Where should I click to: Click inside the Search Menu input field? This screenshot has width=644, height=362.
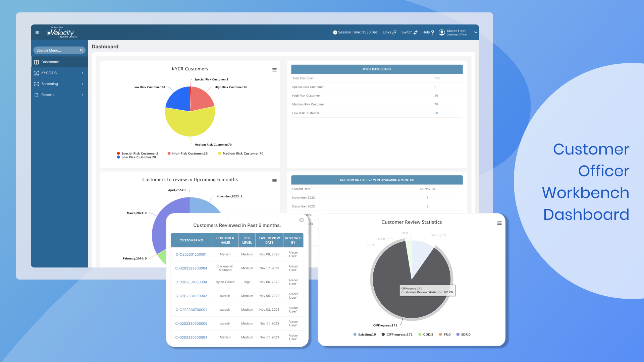pos(55,50)
